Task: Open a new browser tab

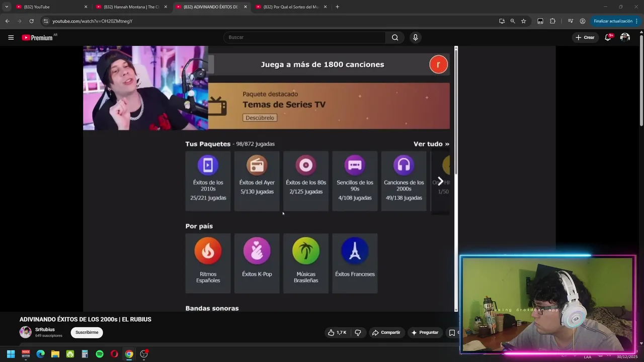Action: pos(337,7)
